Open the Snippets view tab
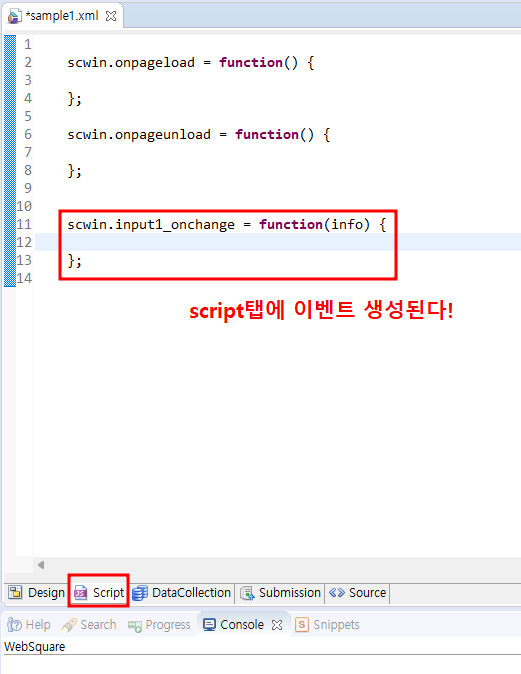This screenshot has height=674, width=521. [327, 625]
